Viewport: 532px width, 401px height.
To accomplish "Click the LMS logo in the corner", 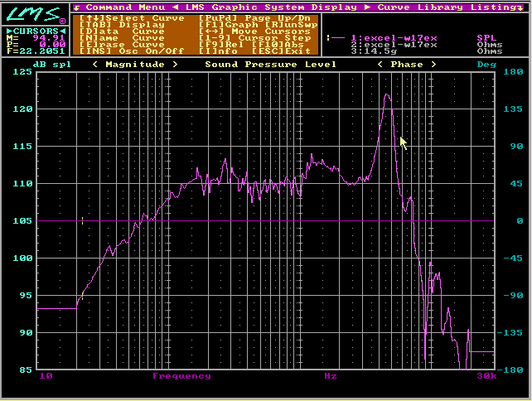I will tap(33, 16).
